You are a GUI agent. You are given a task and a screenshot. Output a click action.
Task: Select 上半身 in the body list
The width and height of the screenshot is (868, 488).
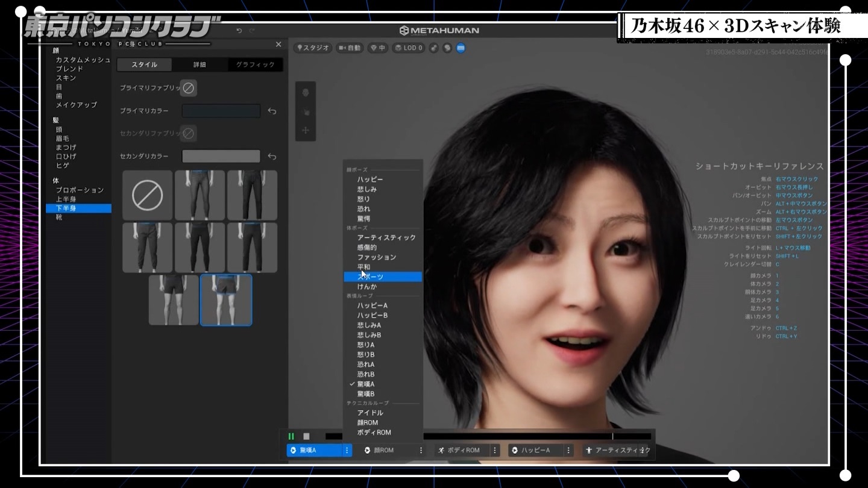[x=66, y=199]
